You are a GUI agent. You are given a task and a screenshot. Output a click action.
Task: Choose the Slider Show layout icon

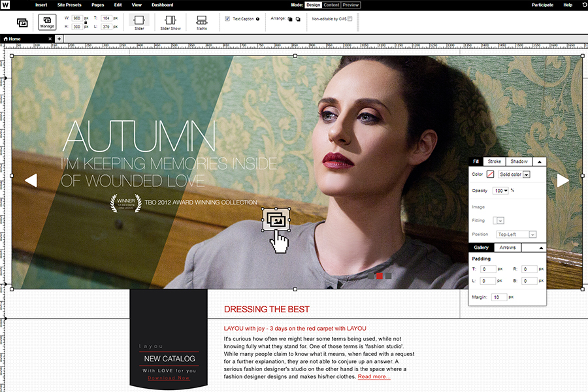tap(171, 22)
